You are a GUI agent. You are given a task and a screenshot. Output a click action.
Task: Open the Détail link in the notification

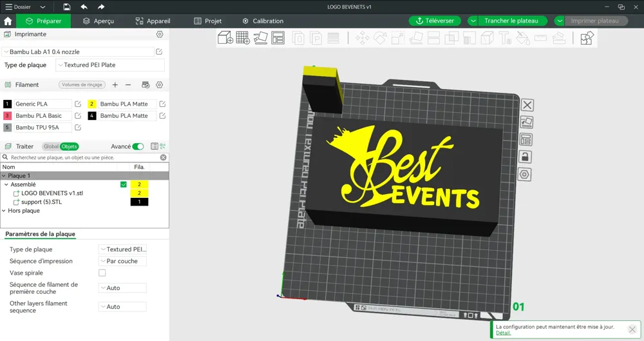(503, 333)
